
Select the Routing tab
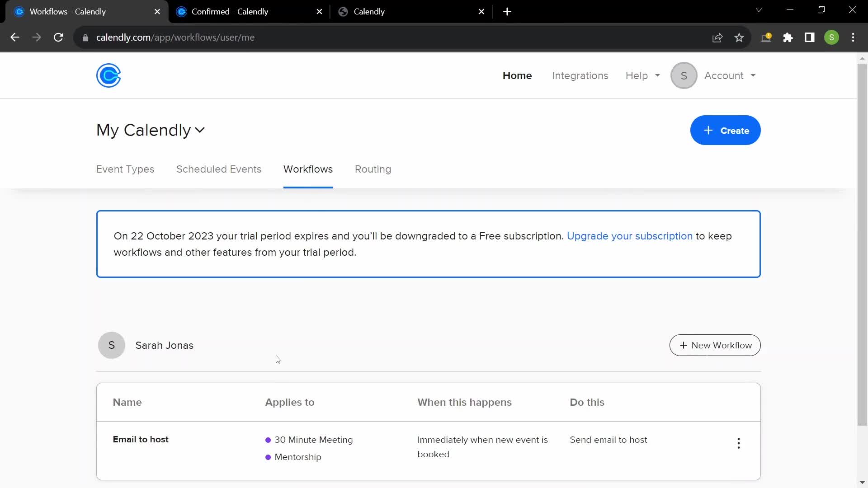[373, 169]
